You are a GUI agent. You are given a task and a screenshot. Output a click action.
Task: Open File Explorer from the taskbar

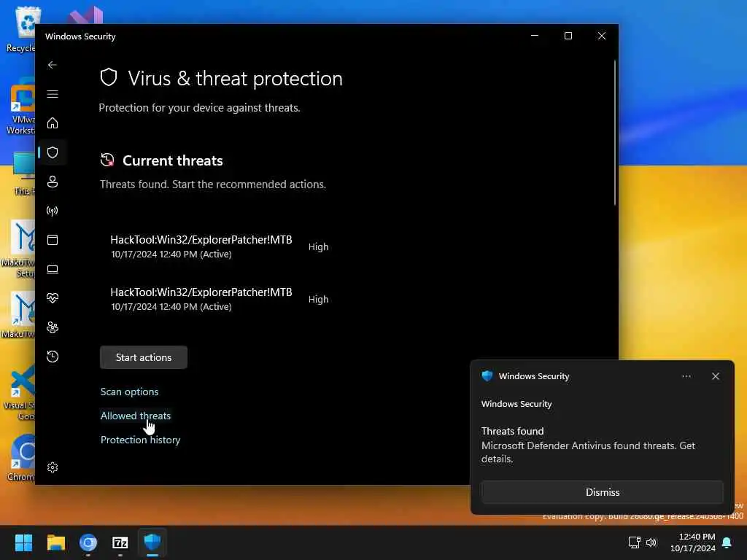(55, 542)
